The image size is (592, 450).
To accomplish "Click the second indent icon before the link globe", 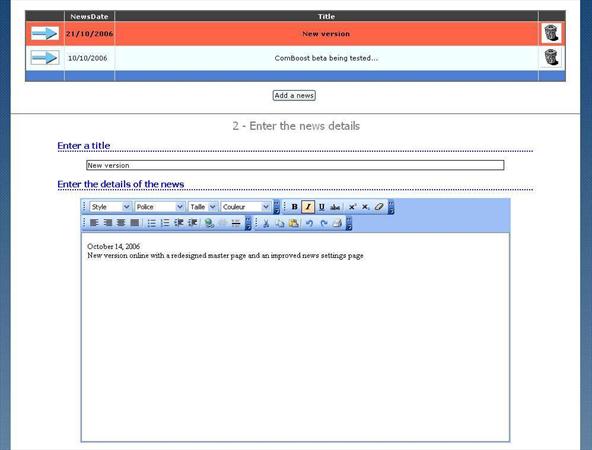I will [193, 223].
